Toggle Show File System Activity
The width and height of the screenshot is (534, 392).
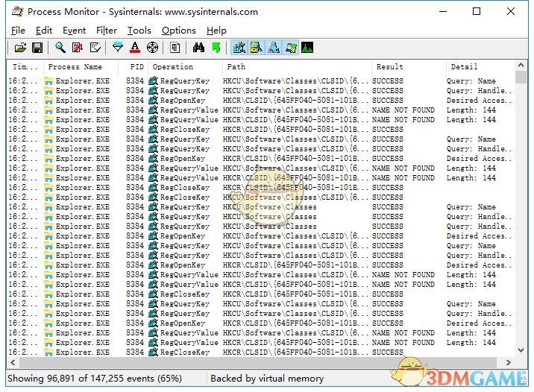[256, 48]
